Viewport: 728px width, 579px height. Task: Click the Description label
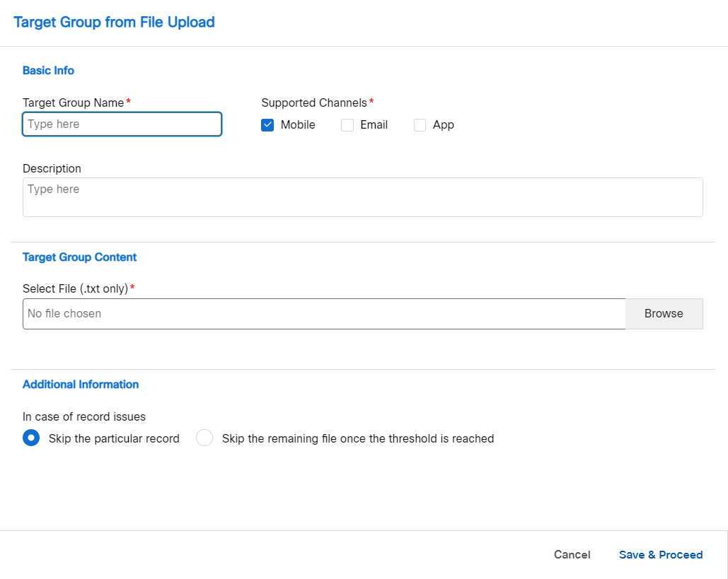click(x=52, y=168)
